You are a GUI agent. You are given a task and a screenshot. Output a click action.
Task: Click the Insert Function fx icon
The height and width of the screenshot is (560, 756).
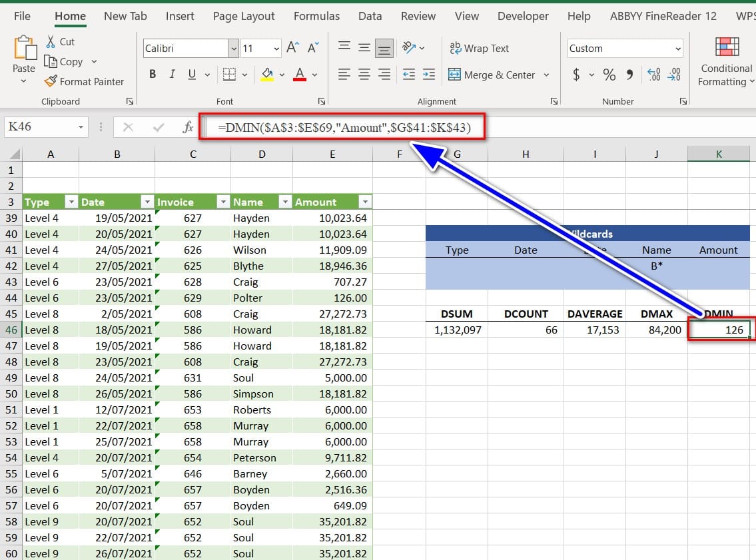tap(188, 127)
